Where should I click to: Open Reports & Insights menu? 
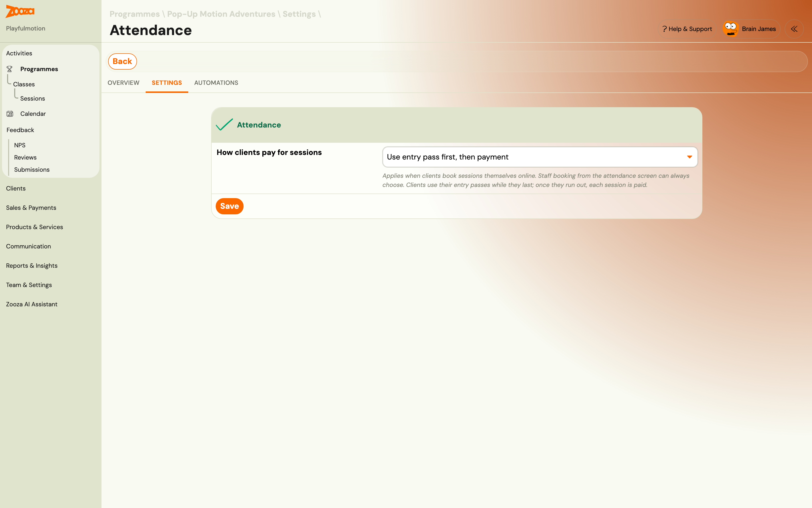(32, 266)
